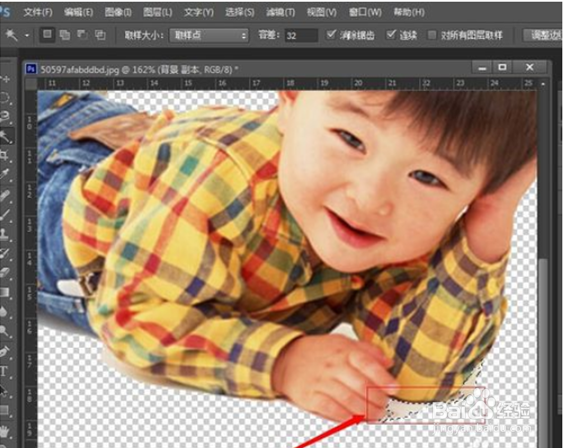Click the Ps document icon in title bar
This screenshot has height=448, width=563.
pyautogui.click(x=31, y=69)
